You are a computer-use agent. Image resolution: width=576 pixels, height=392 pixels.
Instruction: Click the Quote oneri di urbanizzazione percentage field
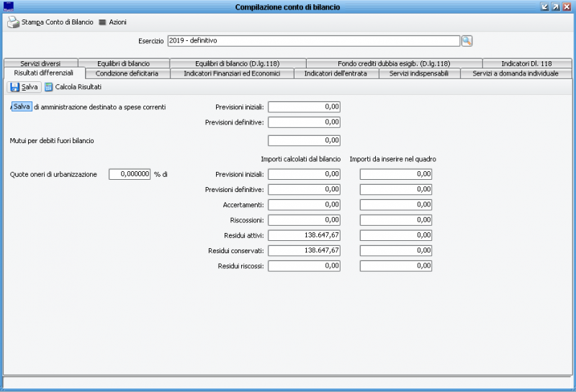pos(130,174)
